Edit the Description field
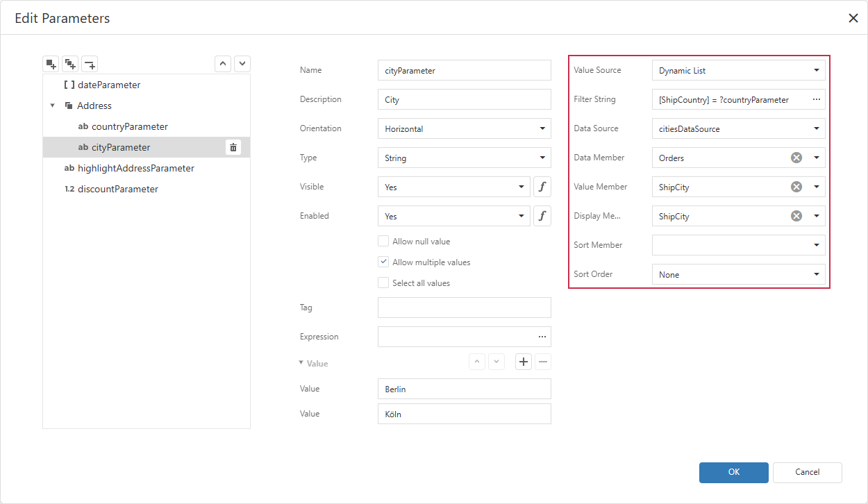Viewport: 868px width, 504px height. point(465,99)
